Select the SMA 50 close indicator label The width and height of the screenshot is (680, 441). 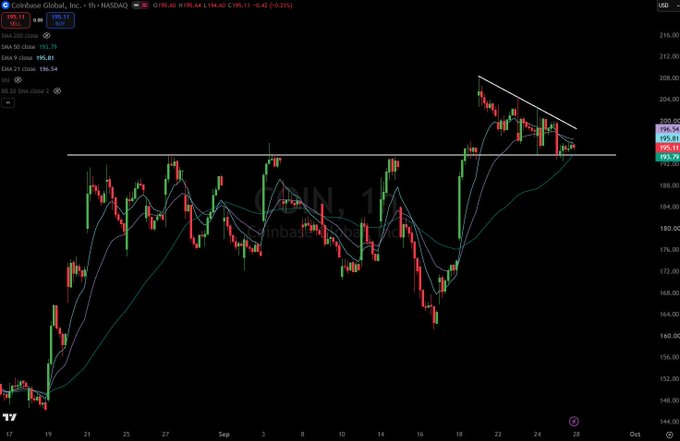pyautogui.click(x=18, y=47)
